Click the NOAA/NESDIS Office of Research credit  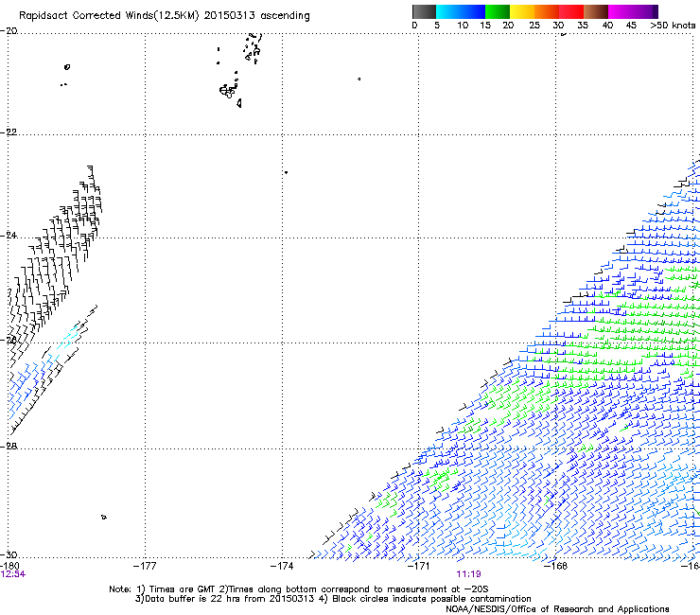[557, 609]
